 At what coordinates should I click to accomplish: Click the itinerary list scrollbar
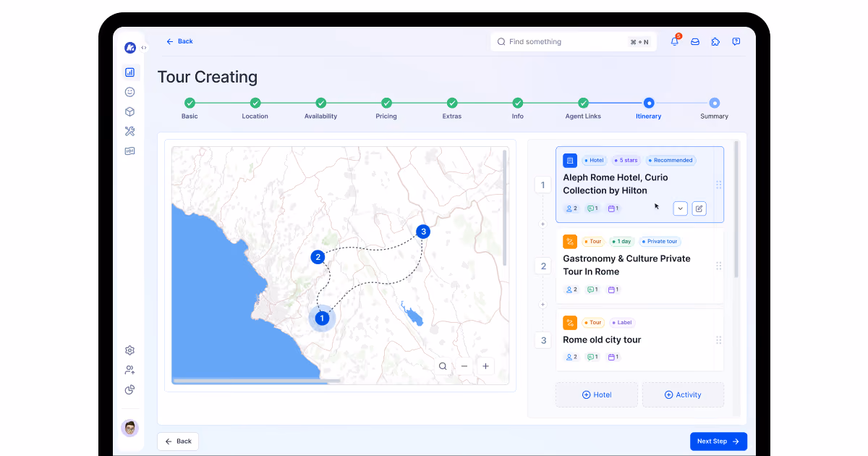click(x=736, y=210)
